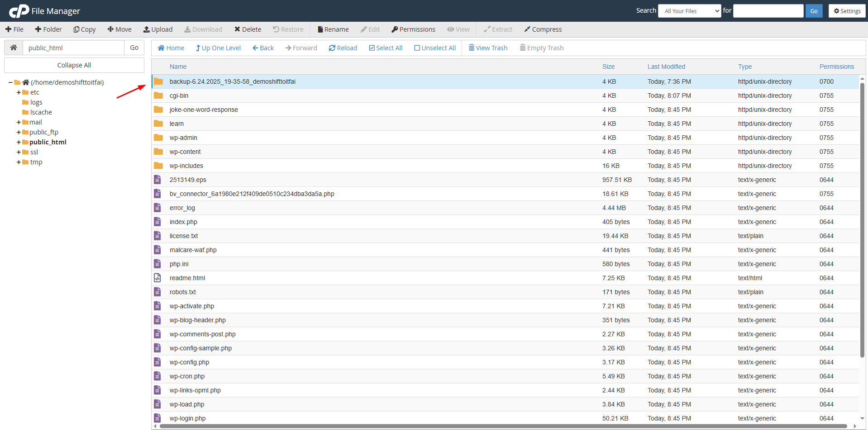Click the Extract toolbar item
Screen dimensions: 868x430
(x=498, y=29)
